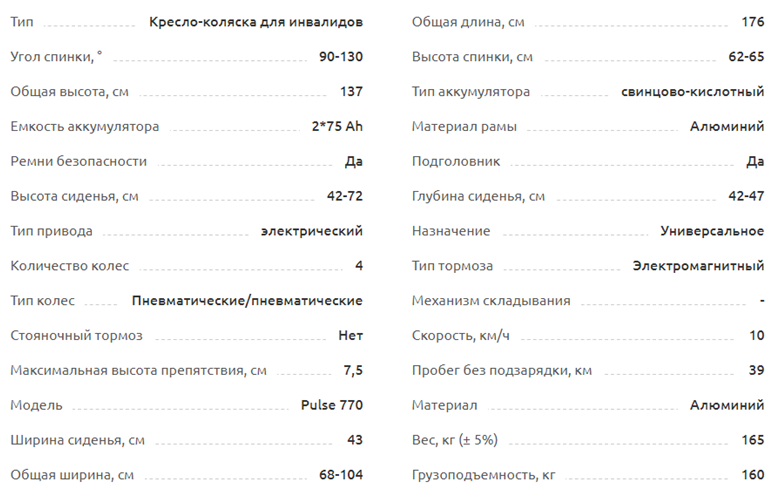This screenshot has height=504, width=780.
Task: Click the model value "Pulse 770"
Action: click(331, 405)
